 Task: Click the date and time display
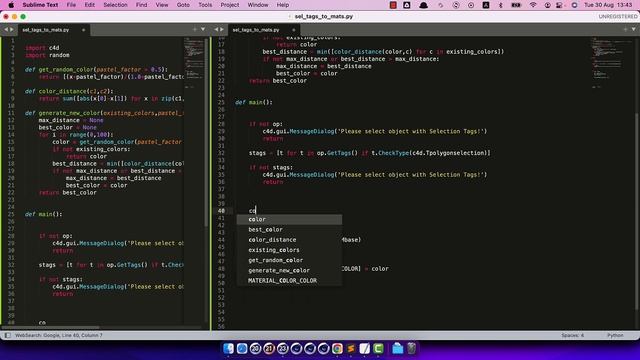click(608, 5)
